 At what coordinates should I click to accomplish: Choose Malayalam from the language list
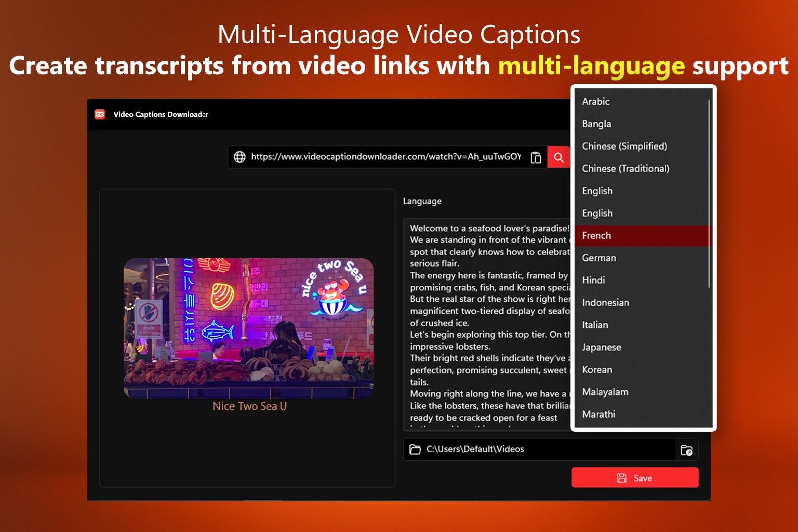(x=641, y=392)
